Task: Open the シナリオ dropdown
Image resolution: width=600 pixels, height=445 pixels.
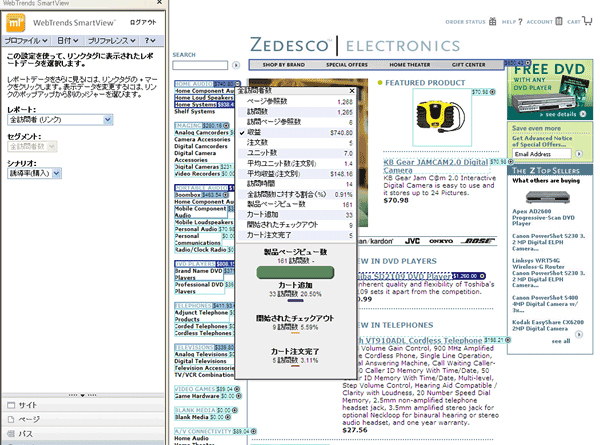Action: point(34,173)
